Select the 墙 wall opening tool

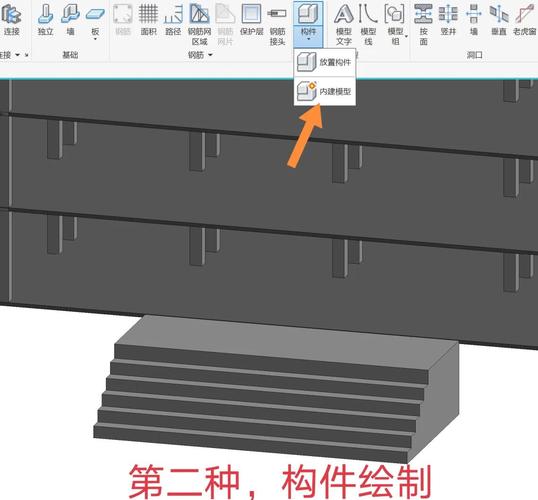(473, 20)
